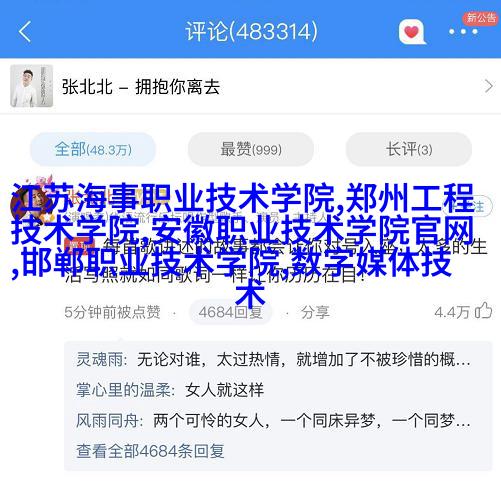This screenshot has width=501, height=485.
Task: Open the heart message bubble icon
Action: tap(412, 32)
